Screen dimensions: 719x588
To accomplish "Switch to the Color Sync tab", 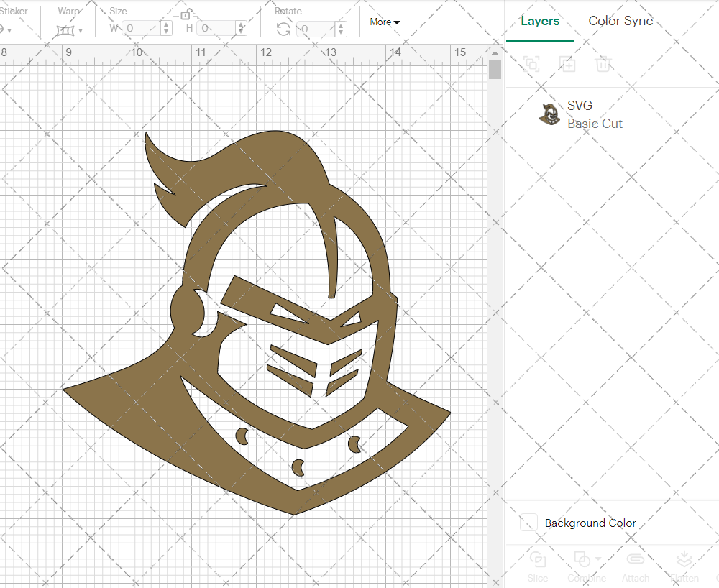I will point(620,21).
